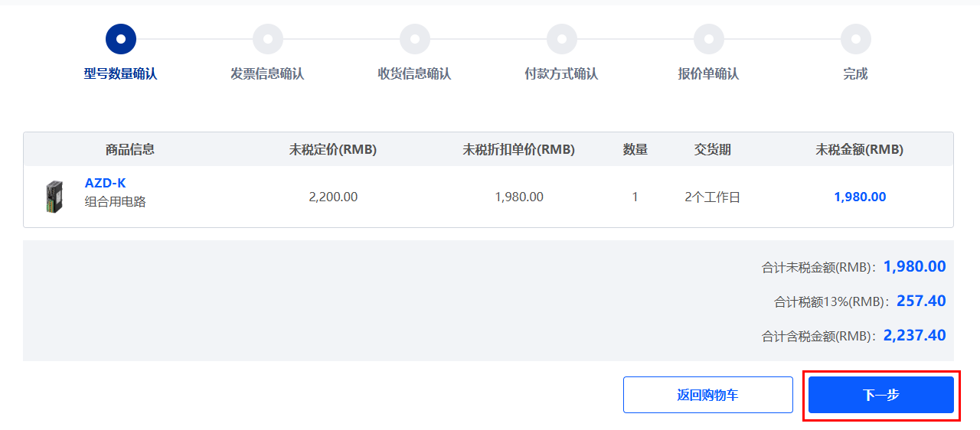The height and width of the screenshot is (430, 980).
Task: Select the 付款方式确认 step label
Action: pos(562,74)
